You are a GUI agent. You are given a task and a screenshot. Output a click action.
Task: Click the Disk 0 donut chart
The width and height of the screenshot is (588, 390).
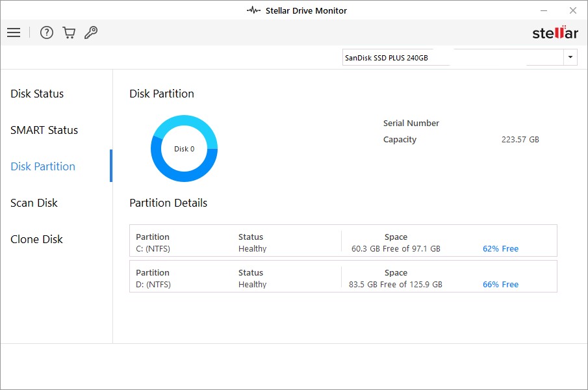point(184,148)
